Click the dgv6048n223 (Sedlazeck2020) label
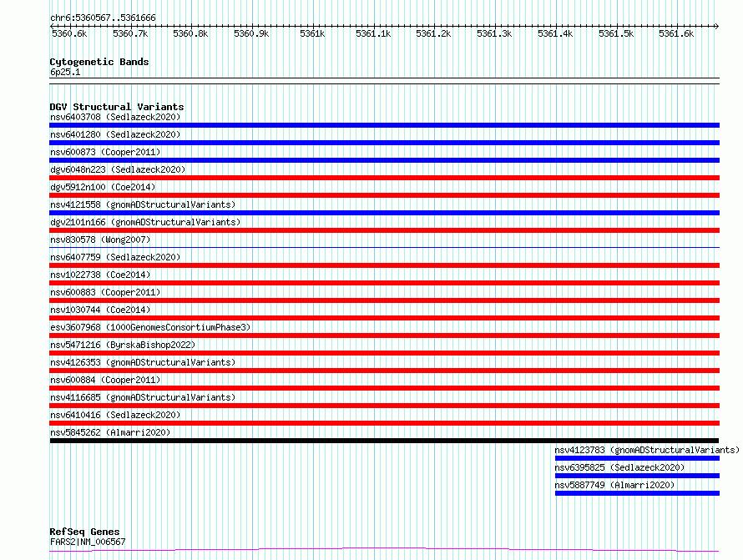743x560 pixels. tap(118, 169)
